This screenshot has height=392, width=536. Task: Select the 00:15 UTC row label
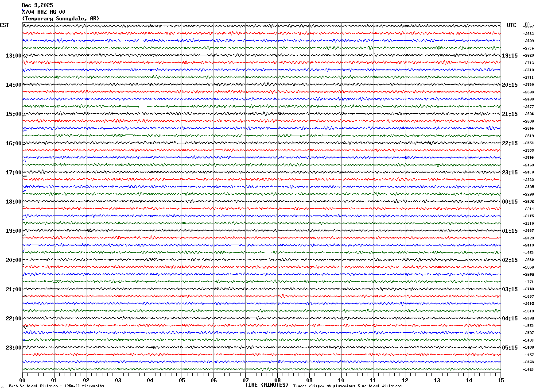[510, 202]
